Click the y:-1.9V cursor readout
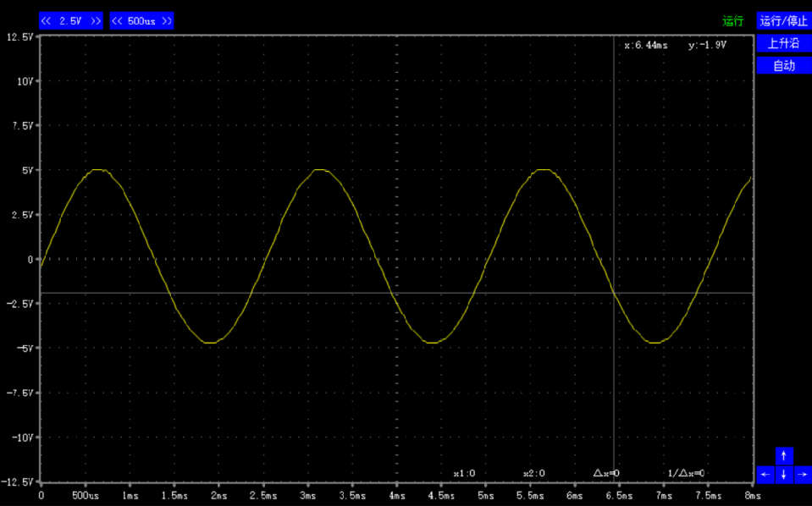 707,45
